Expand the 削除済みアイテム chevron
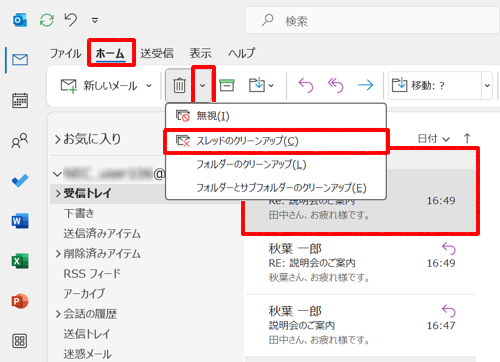The image size is (500, 362). coord(58,254)
